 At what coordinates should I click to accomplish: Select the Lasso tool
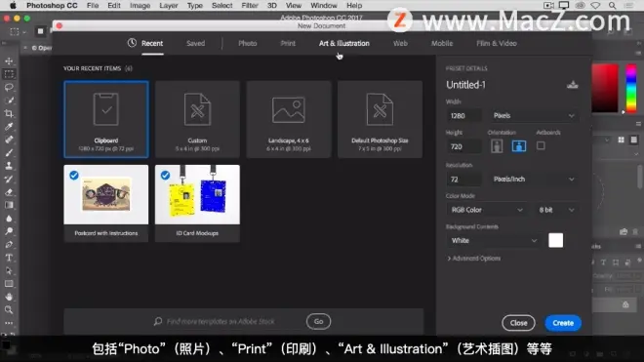(9, 87)
